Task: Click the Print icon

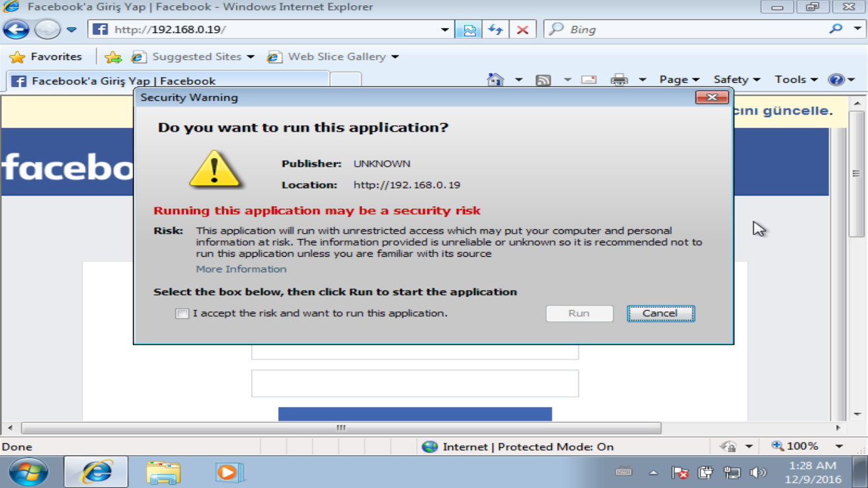Action: tap(619, 80)
